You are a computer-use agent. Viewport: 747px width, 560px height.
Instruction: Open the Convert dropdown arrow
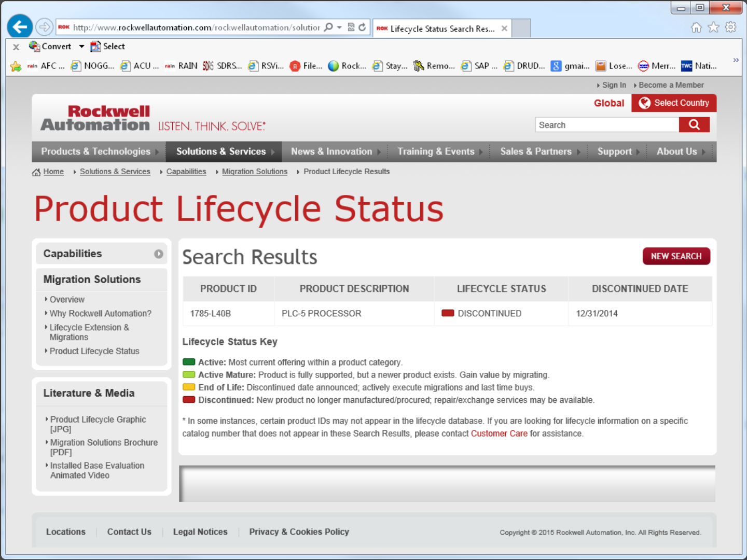[81, 46]
